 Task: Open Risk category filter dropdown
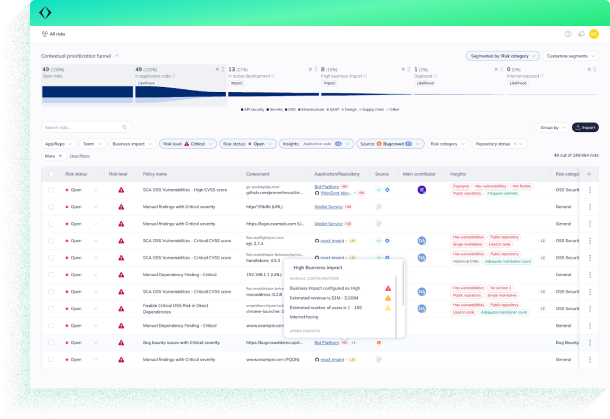point(448,144)
